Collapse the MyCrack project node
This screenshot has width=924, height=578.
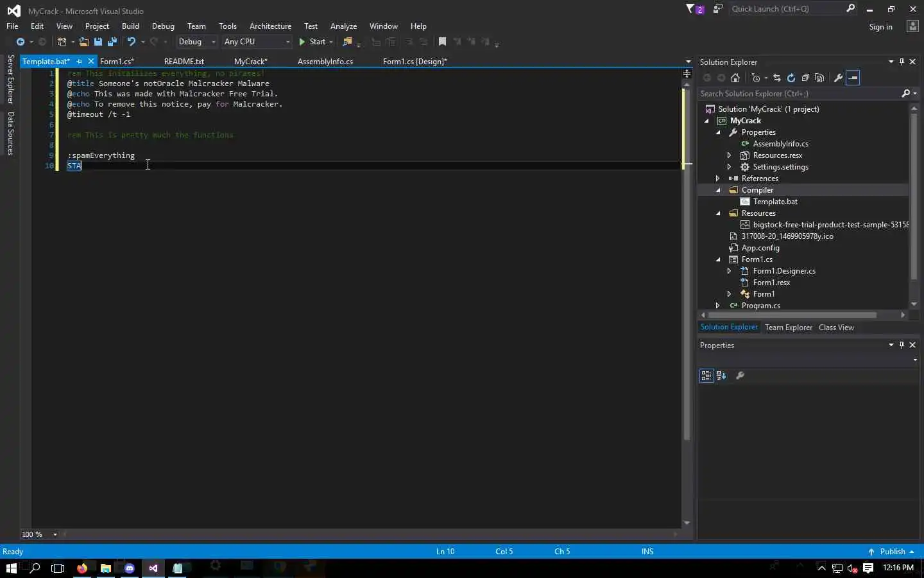coord(707,121)
